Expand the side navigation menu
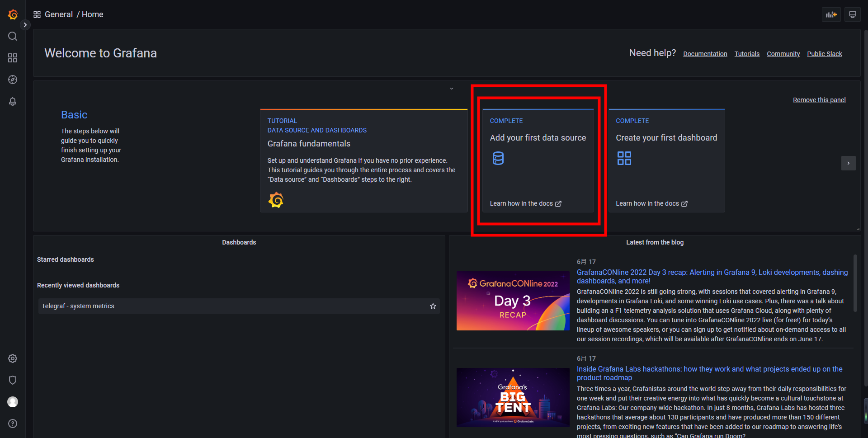868x438 pixels. point(25,25)
